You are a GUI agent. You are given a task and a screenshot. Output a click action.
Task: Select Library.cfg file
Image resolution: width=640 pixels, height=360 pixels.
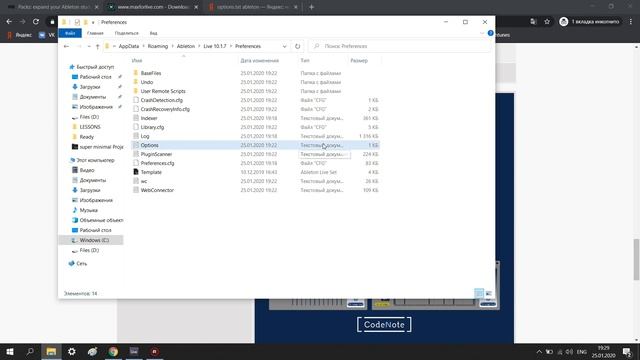coord(152,127)
